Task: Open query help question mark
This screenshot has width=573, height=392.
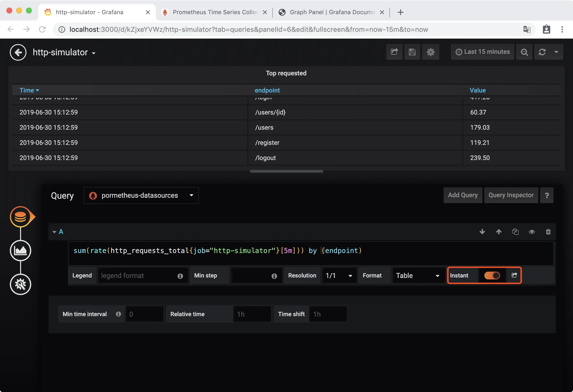Action: coord(547,195)
